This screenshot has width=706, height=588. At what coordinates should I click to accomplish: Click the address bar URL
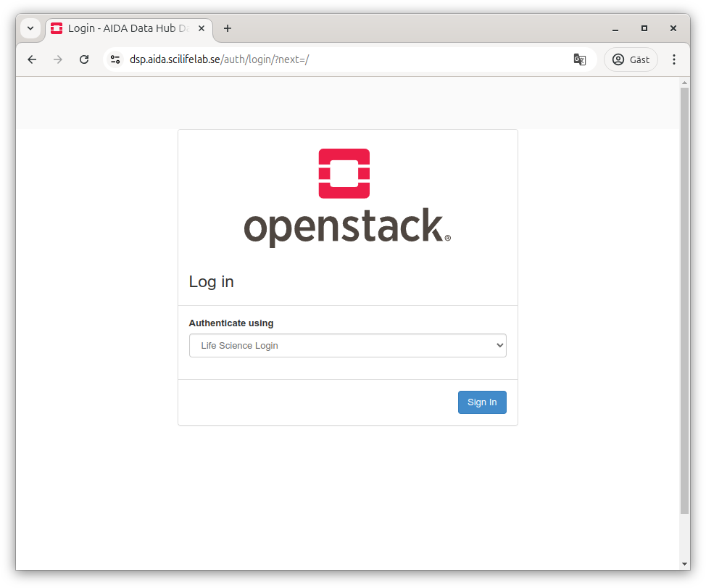(220, 59)
